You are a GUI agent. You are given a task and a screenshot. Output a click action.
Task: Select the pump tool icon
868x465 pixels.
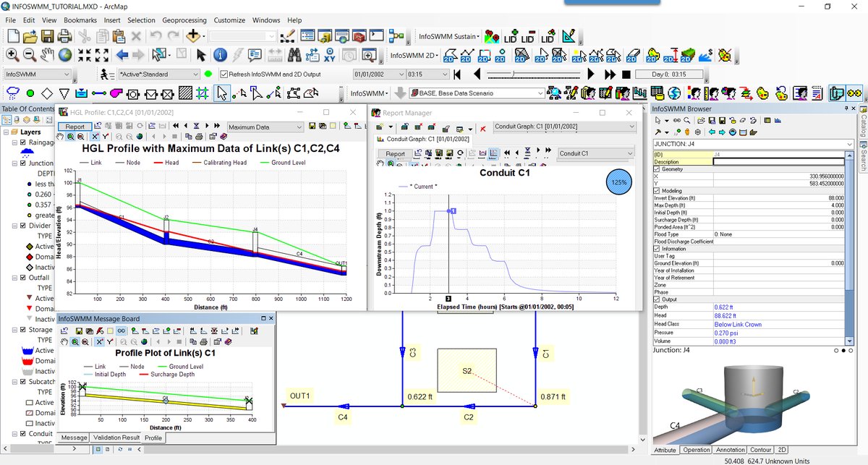tap(117, 93)
